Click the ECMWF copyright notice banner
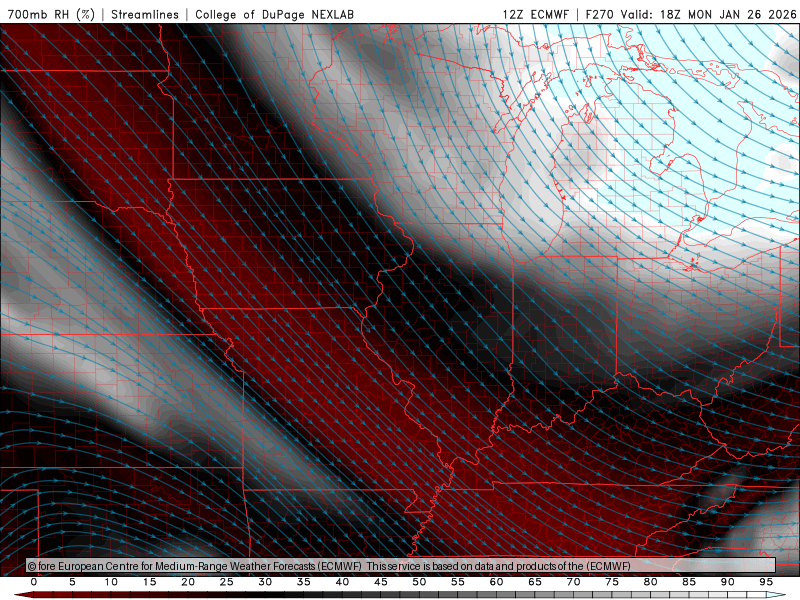This screenshot has width=800, height=600. [401, 566]
